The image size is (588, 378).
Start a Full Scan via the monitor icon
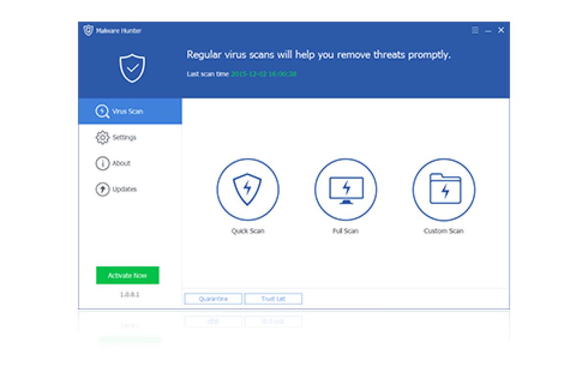pos(345,189)
